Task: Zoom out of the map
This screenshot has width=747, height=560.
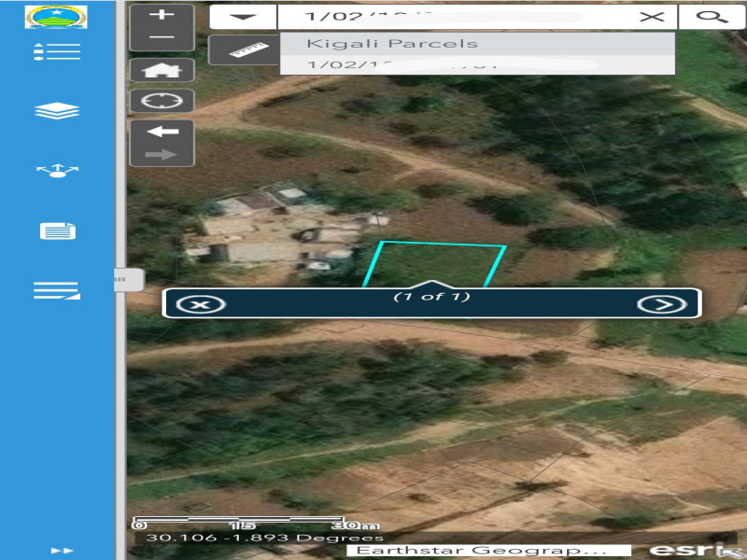Action: [162, 38]
